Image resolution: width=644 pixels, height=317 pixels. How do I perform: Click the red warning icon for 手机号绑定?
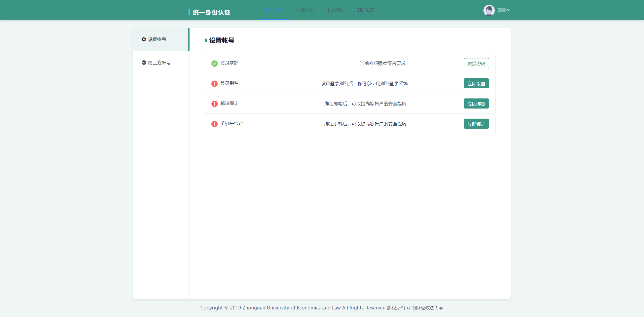click(x=214, y=124)
